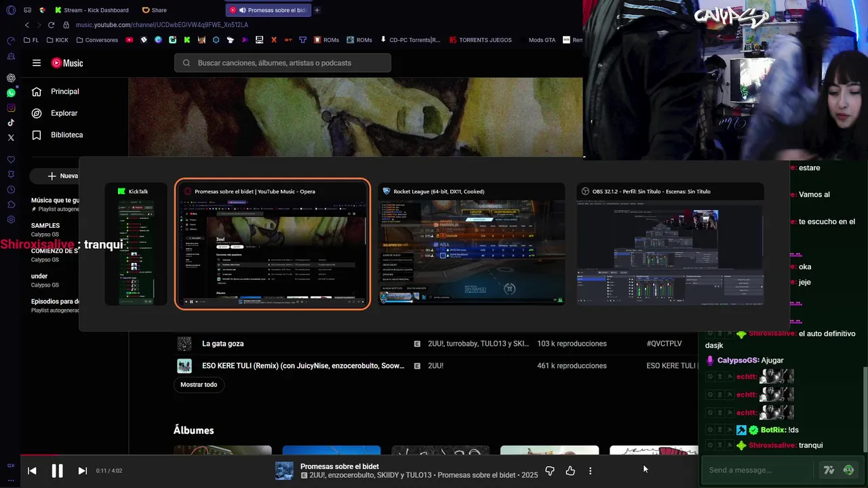
Task: Open the Conversores bookmarks folder
Action: (96, 40)
